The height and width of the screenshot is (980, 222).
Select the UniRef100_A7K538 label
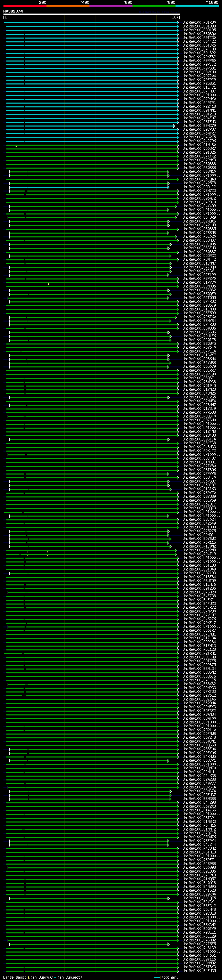pyautogui.click(x=199, y=412)
